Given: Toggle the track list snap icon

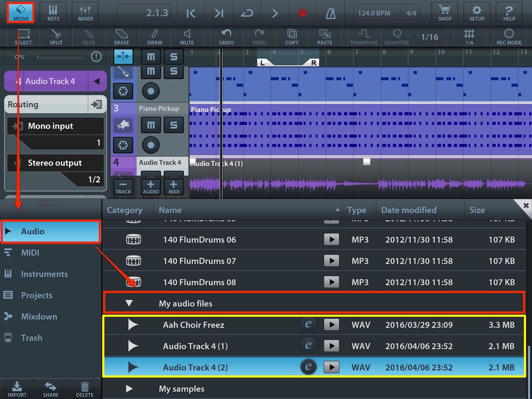Looking at the screenshot, I should click(x=123, y=56).
